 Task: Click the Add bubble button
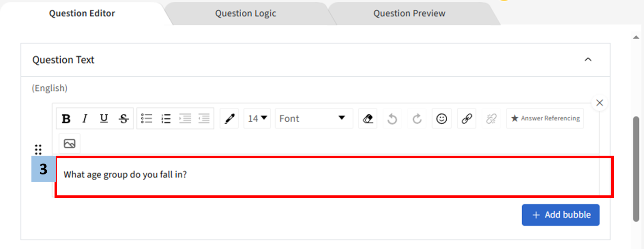[x=560, y=215]
